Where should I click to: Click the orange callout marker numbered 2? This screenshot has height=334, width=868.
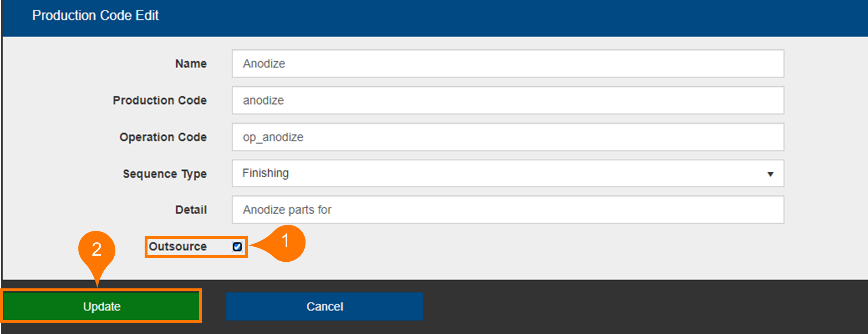tap(97, 249)
